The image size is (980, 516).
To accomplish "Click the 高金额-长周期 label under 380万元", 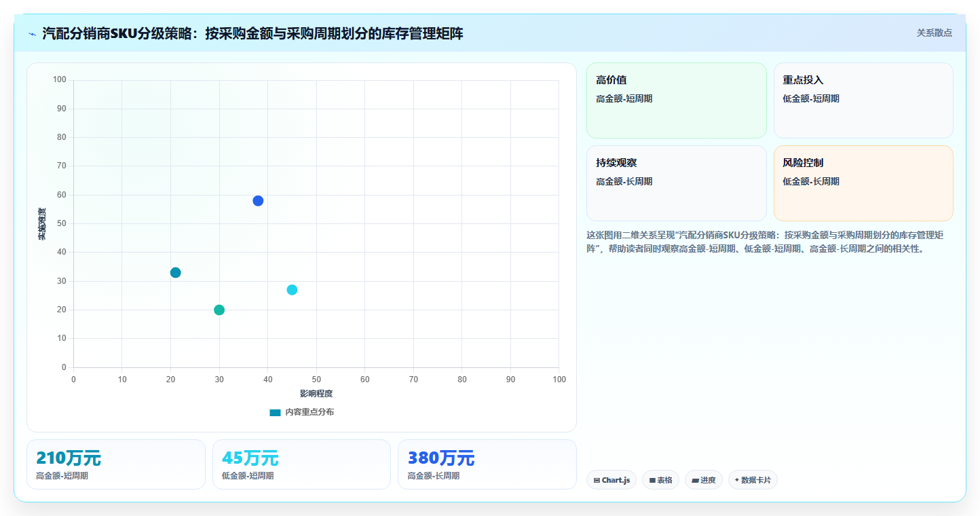I will [x=434, y=476].
